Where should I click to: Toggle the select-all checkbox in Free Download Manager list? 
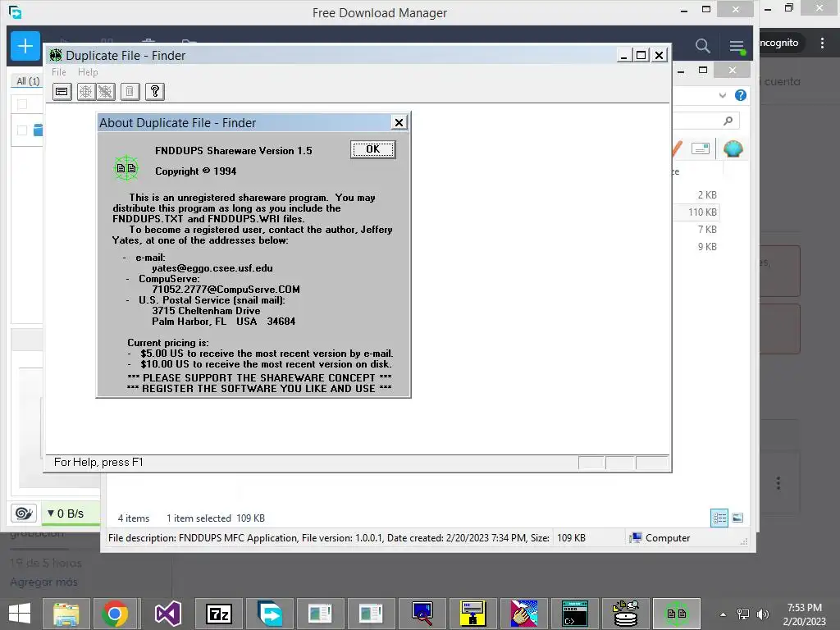coord(22,104)
